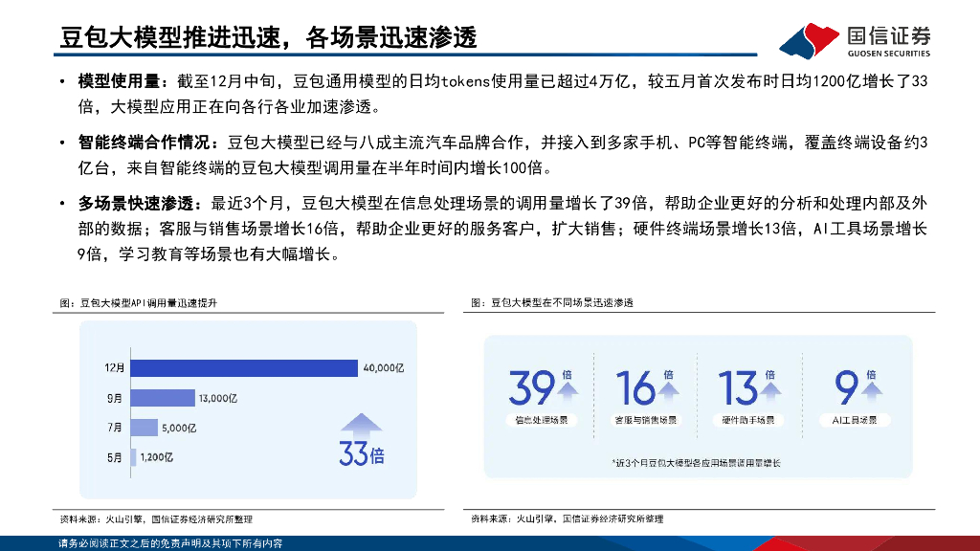Click the up arrow beside 9倍
Viewport: 980px width, 551px height.
coord(870,390)
